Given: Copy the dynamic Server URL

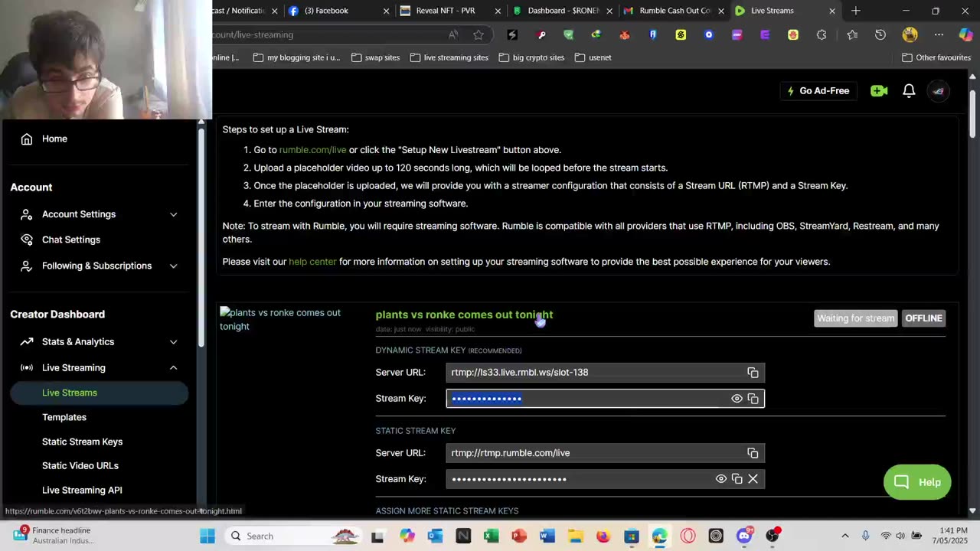Looking at the screenshot, I should 753,373.
